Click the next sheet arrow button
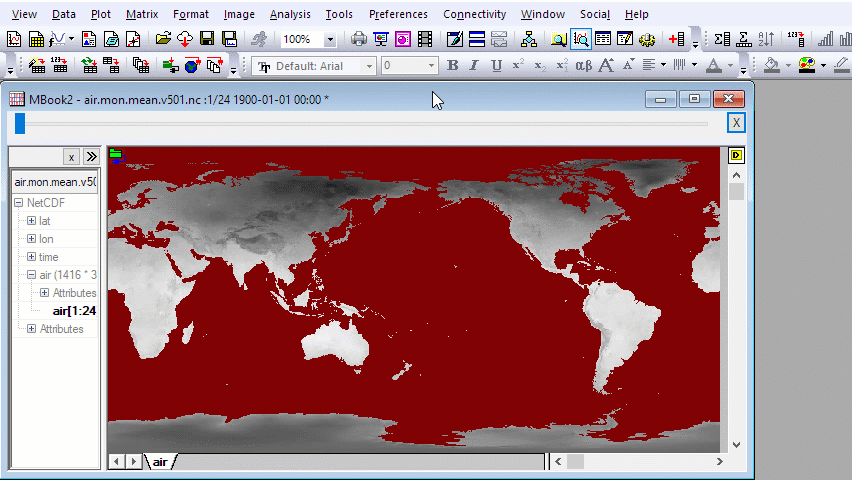This screenshot has height=480, width=852. (133, 462)
